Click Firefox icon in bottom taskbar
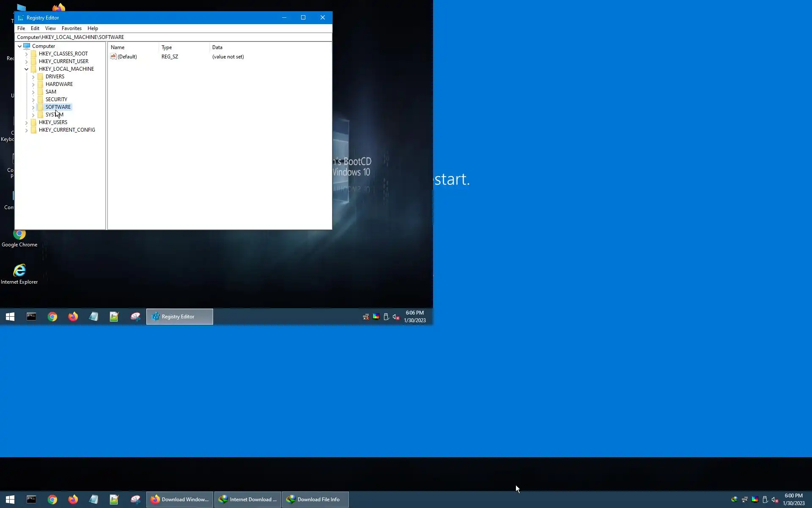The height and width of the screenshot is (508, 812). pos(73,500)
